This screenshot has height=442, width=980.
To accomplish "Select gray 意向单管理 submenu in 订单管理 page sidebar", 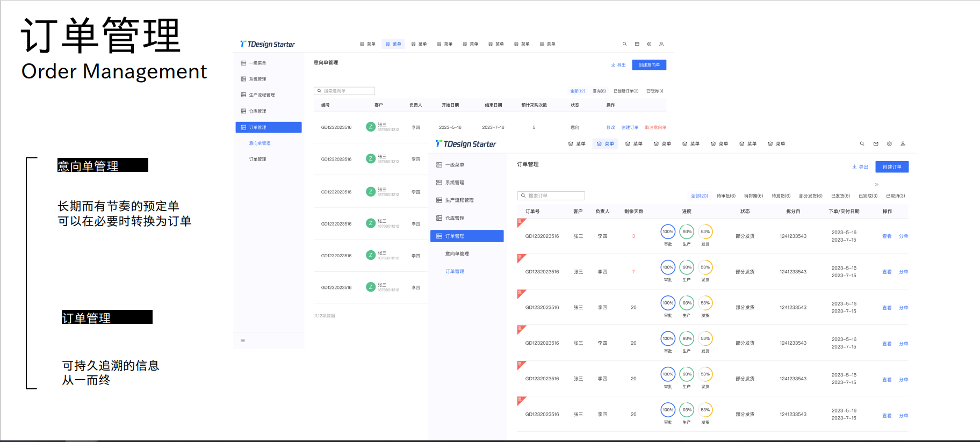I will click(x=457, y=254).
